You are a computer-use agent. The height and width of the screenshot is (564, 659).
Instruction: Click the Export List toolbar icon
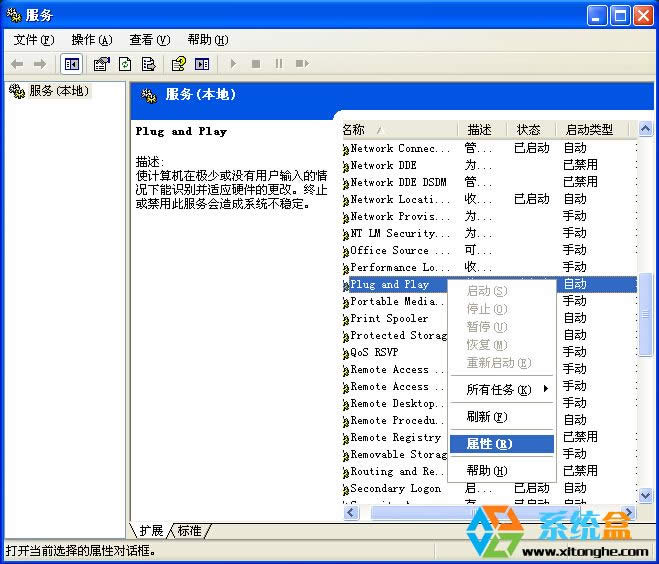tap(149, 64)
